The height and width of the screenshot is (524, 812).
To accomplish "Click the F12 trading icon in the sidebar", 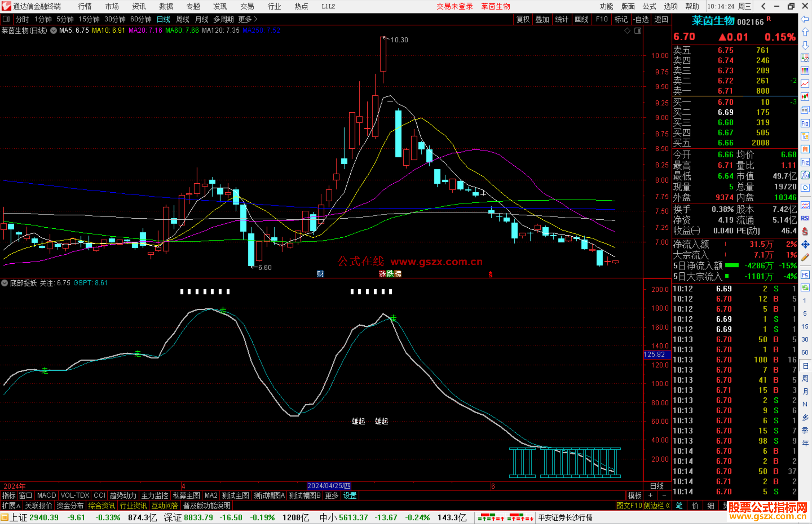I will click(x=805, y=162).
